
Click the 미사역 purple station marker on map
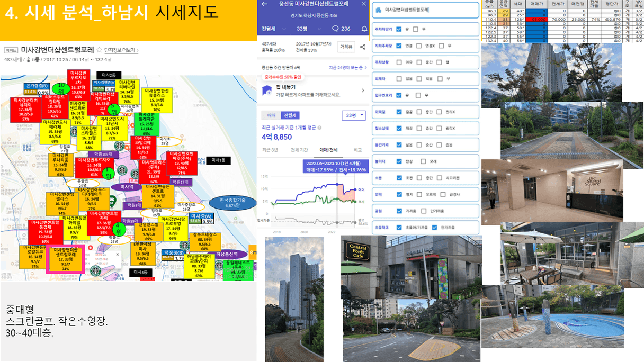click(x=128, y=187)
